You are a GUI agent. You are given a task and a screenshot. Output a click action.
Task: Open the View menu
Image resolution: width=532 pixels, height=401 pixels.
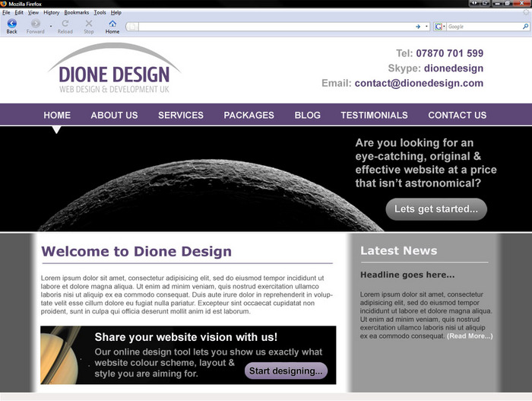click(33, 13)
